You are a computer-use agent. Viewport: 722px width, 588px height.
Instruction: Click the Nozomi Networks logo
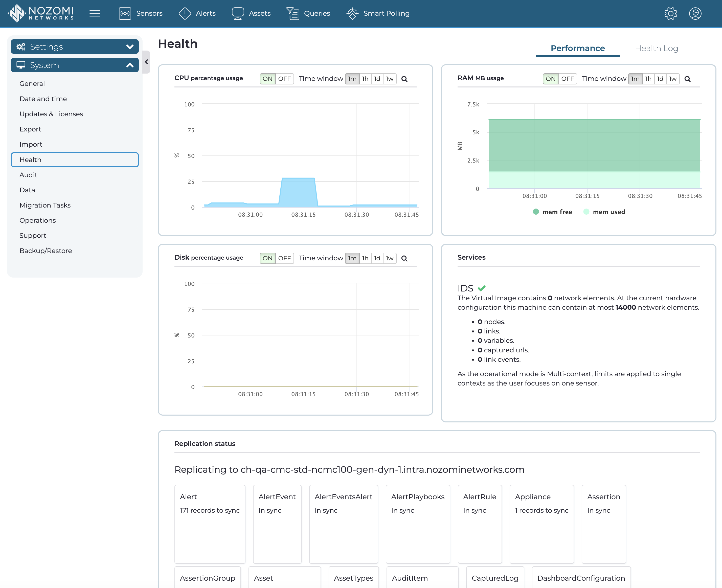pyautogui.click(x=41, y=13)
